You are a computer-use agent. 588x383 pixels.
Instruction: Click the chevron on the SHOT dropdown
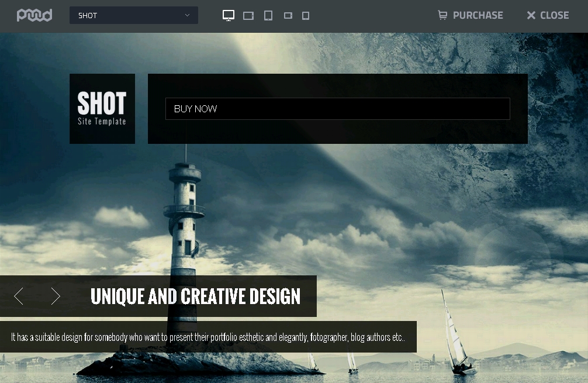(187, 15)
